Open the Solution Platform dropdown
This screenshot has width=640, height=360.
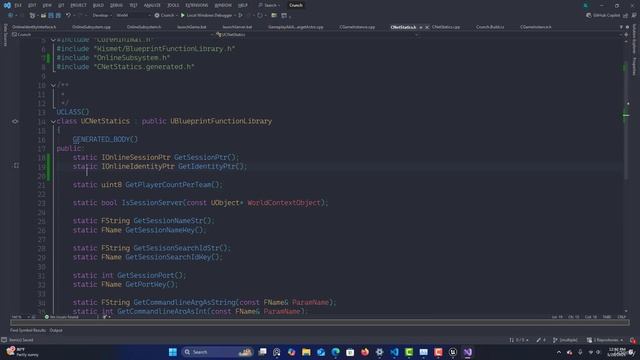coord(133,16)
